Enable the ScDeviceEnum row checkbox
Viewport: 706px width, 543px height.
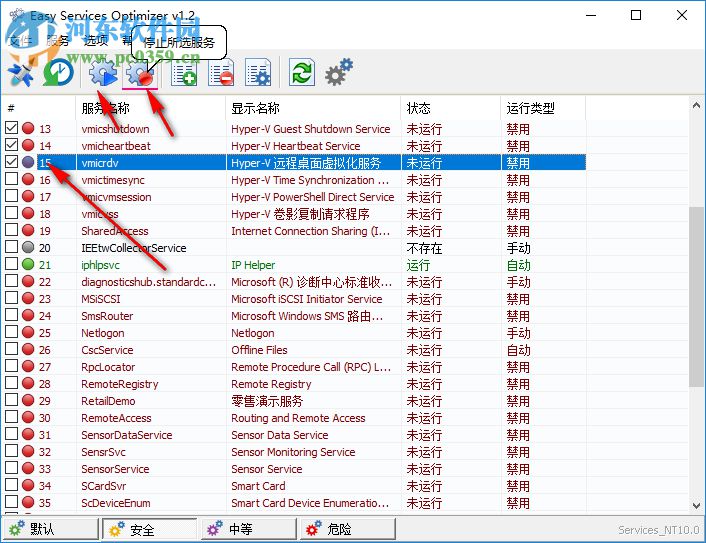(12, 502)
